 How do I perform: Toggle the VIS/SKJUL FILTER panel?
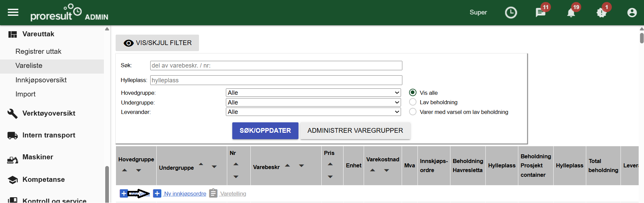pos(157,43)
